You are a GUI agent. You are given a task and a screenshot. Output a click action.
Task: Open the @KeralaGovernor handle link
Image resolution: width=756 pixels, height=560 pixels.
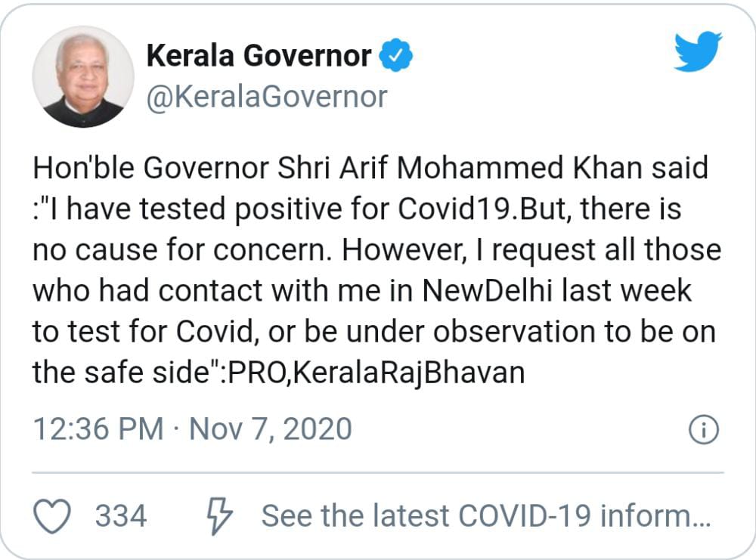pos(266,97)
